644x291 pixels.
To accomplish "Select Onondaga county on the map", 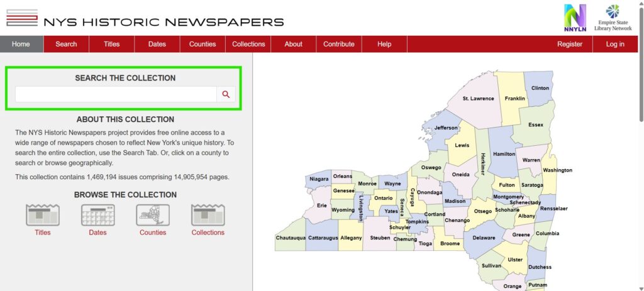I will click(x=429, y=192).
